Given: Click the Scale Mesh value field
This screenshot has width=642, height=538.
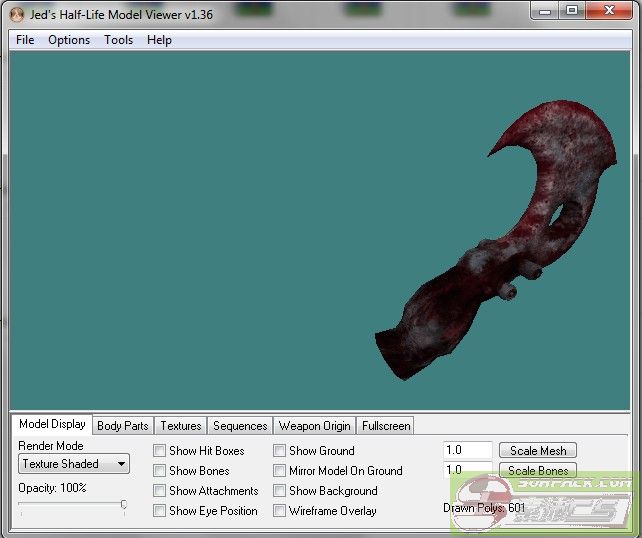Looking at the screenshot, I should point(467,451).
